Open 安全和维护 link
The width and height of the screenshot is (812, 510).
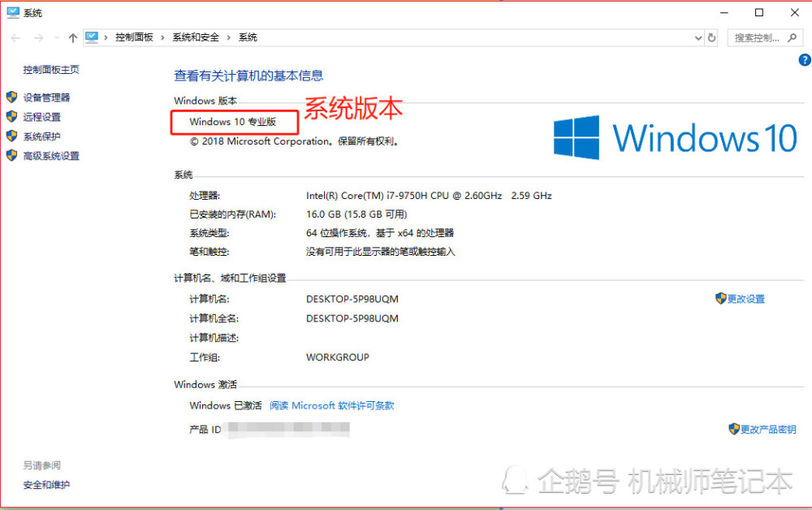pyautogui.click(x=46, y=485)
